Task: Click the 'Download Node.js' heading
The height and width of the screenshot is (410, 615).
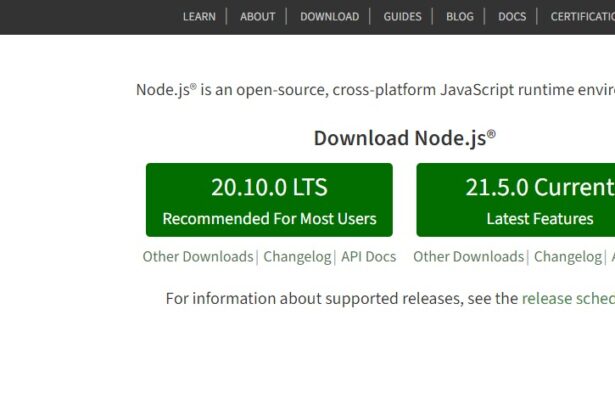Action: [x=405, y=138]
